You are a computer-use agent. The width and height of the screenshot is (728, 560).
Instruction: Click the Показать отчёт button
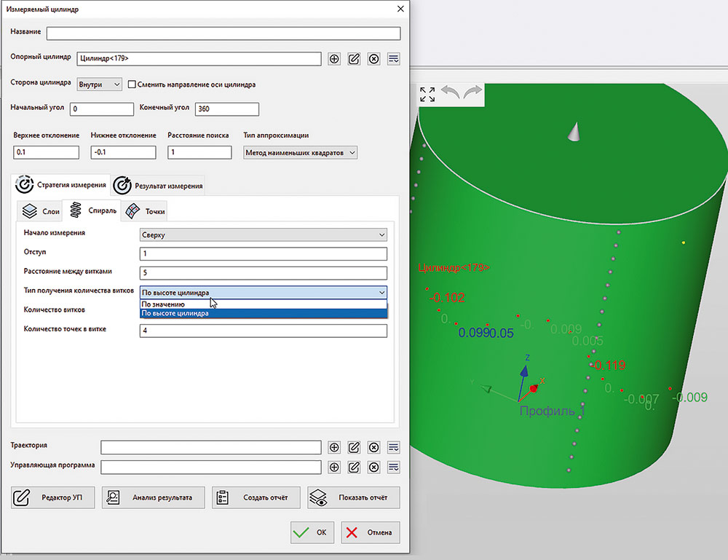tap(354, 497)
